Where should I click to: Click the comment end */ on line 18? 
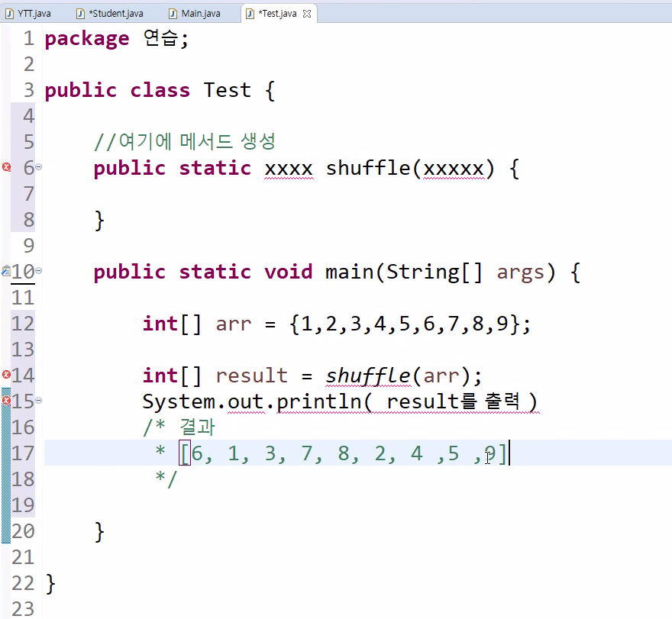click(x=166, y=479)
